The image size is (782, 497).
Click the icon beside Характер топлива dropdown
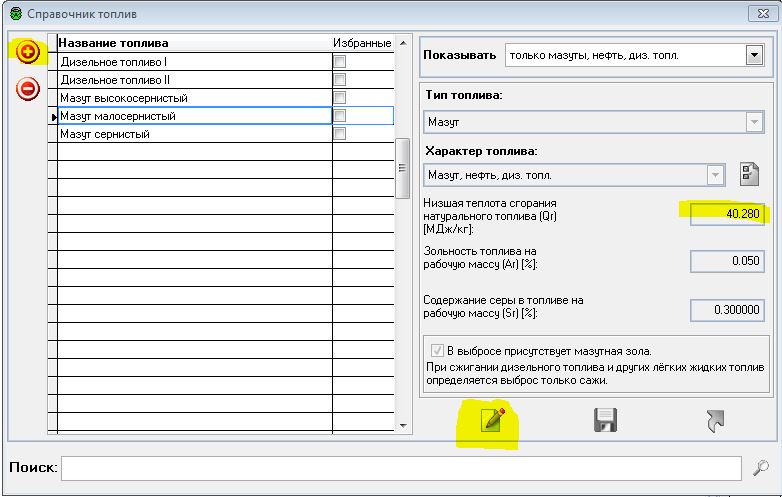click(x=749, y=174)
